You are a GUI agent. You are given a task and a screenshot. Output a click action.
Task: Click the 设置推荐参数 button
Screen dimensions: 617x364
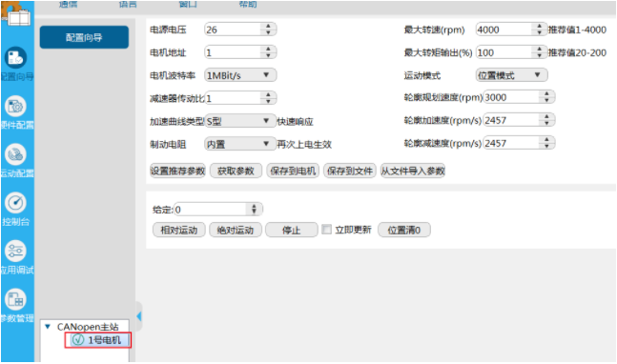click(177, 171)
